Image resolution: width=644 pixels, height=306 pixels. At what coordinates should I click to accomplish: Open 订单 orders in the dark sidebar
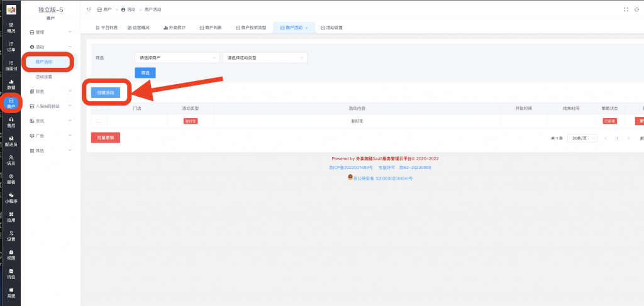[11, 46]
